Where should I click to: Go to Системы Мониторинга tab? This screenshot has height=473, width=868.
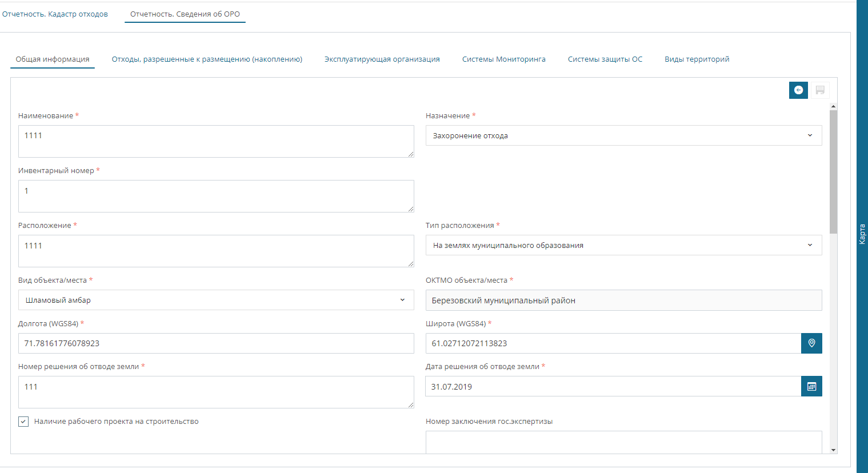point(503,59)
